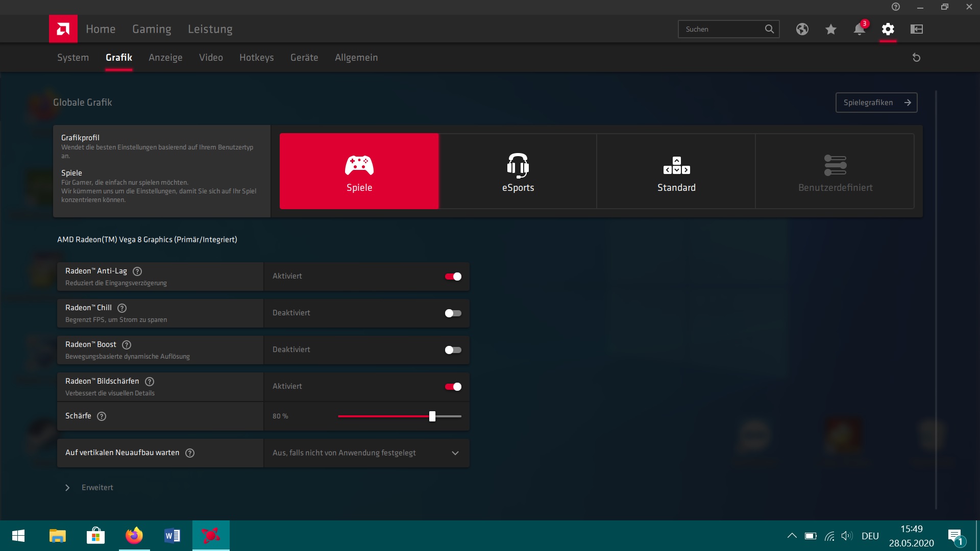Open the web browser globe icon

point(802,29)
